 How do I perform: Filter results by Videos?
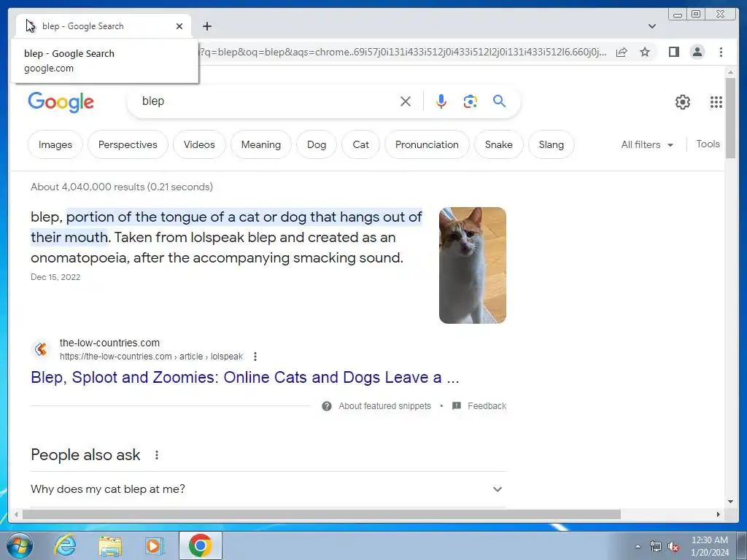pyautogui.click(x=199, y=144)
